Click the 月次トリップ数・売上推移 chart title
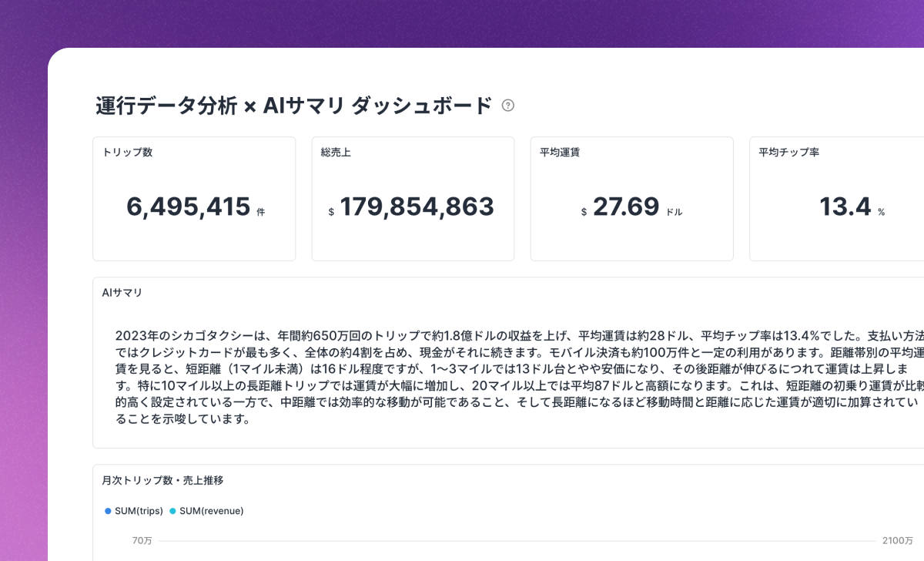Screen dimensions: 924x561 point(162,480)
